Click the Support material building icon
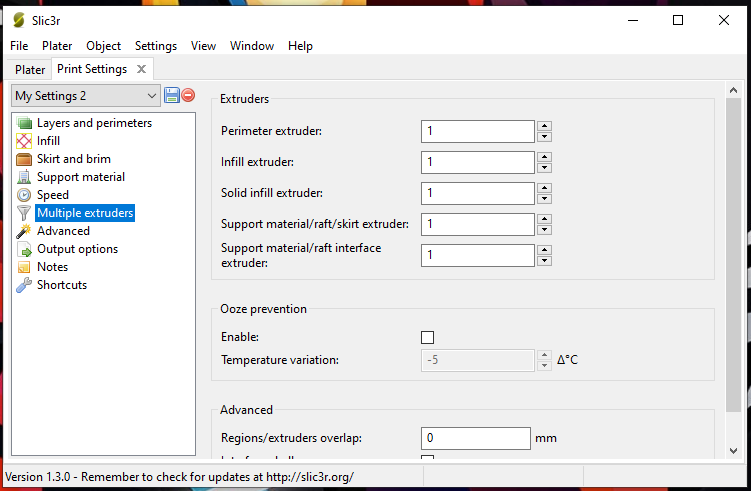 pos(24,177)
